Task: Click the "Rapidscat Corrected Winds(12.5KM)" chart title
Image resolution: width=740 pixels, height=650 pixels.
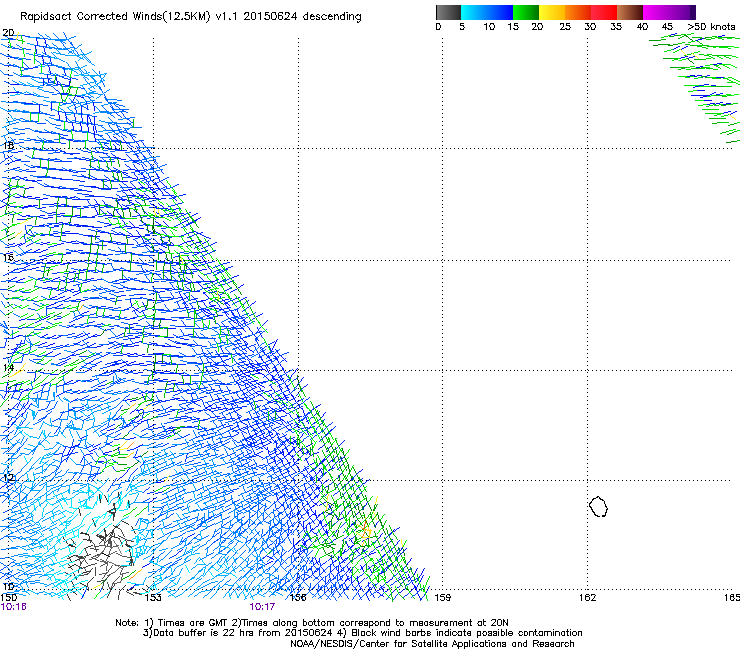Action: click(116, 17)
